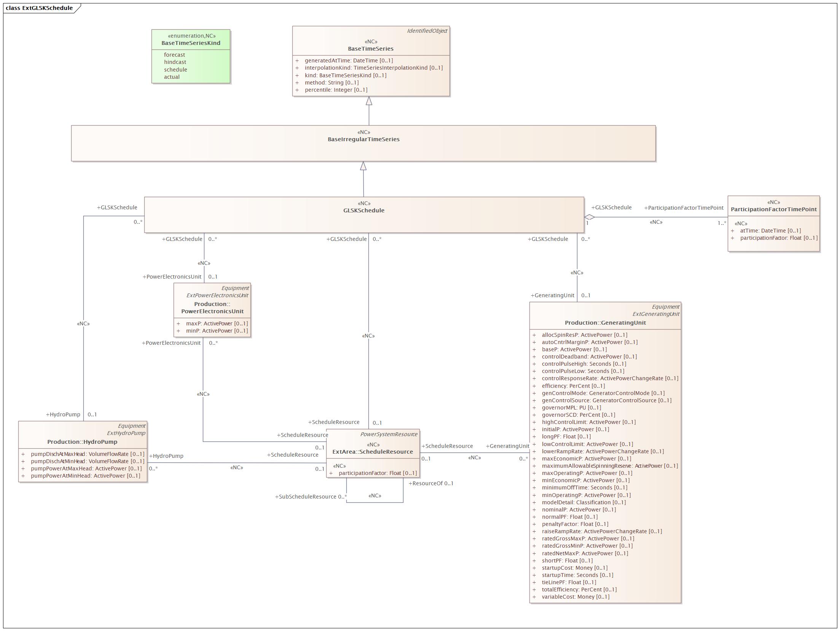Select the 'class ExtGLSKSchedule' diagram frame label

[x=39, y=8]
